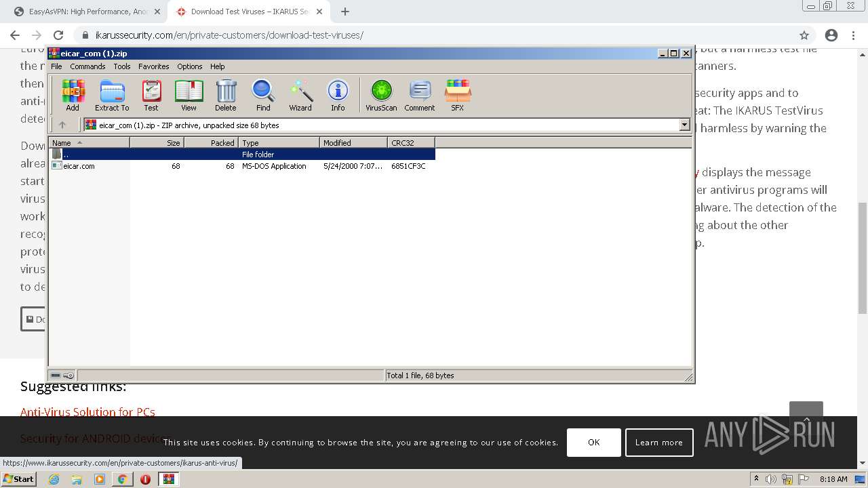The height and width of the screenshot is (488, 868).
Task: Click Learn more about cookies
Action: (x=659, y=443)
